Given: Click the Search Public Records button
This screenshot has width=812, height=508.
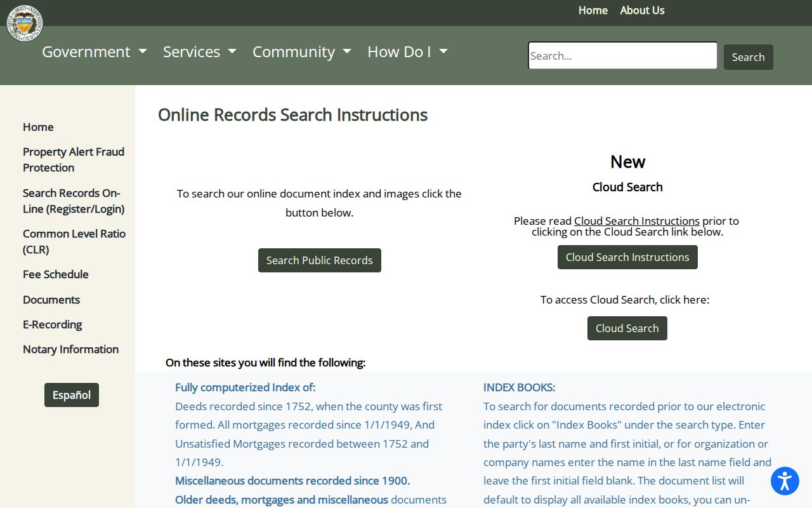Looking at the screenshot, I should tap(320, 260).
